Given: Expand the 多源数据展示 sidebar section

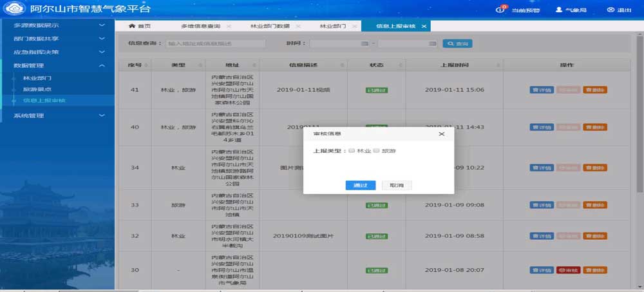Looking at the screenshot, I should tap(101, 26).
